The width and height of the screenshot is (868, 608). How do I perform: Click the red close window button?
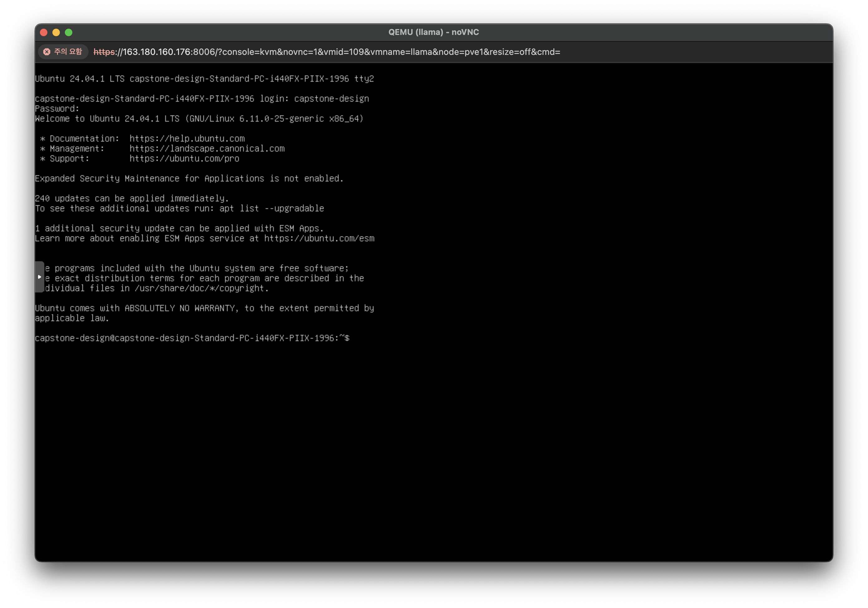(44, 32)
